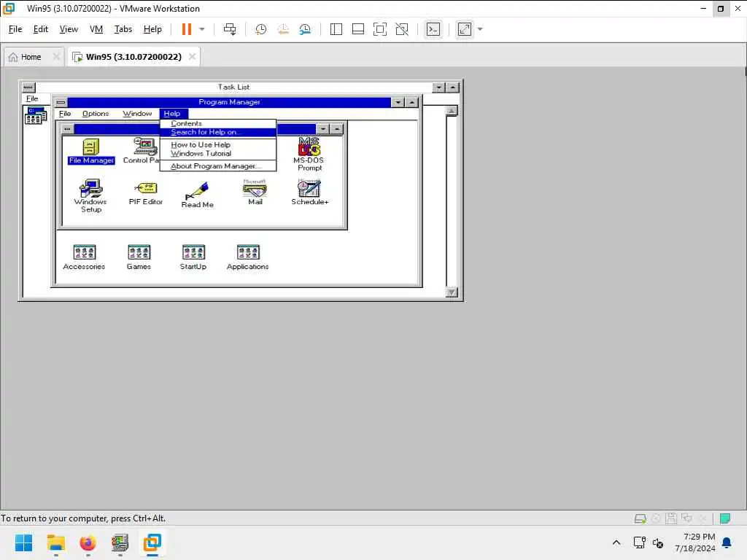Select the Games program group
The image size is (747, 560).
pos(139,257)
